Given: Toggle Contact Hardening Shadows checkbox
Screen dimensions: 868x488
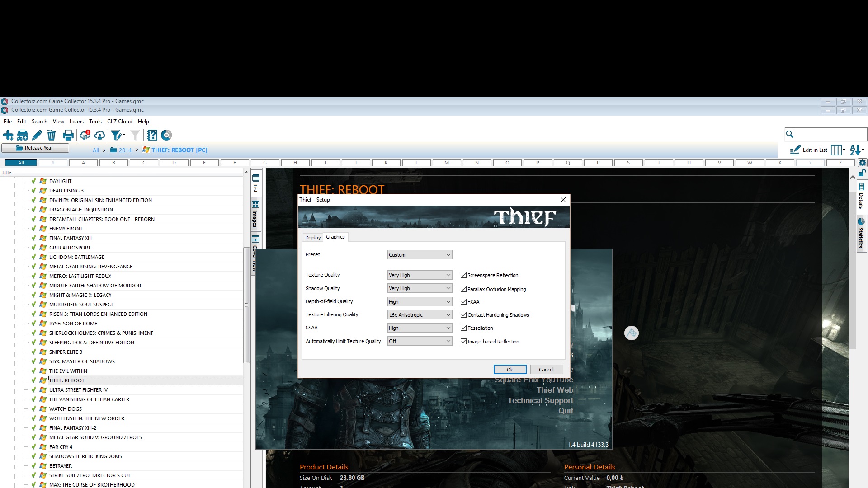Looking at the screenshot, I should tap(463, 315).
